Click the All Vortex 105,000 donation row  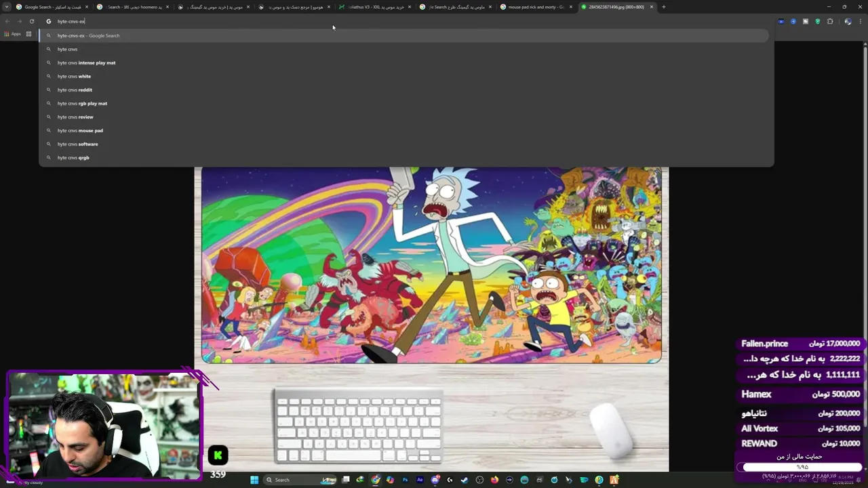[x=800, y=428]
